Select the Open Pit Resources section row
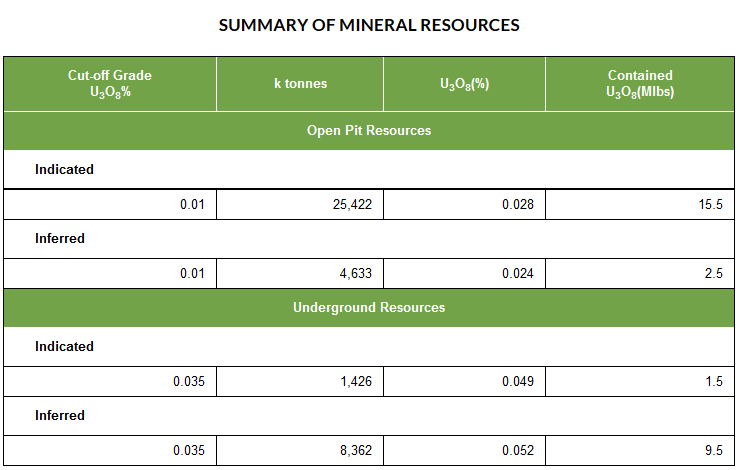 (369, 131)
